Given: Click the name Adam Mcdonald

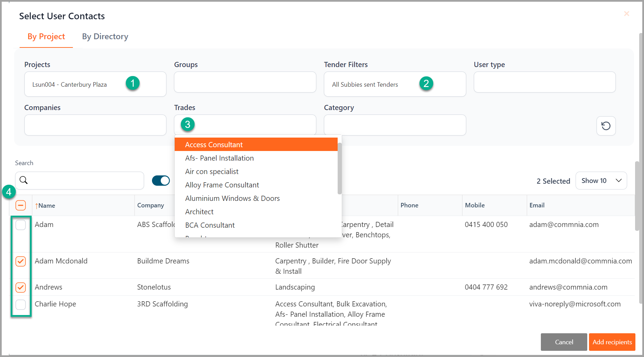Looking at the screenshot, I should tap(61, 261).
